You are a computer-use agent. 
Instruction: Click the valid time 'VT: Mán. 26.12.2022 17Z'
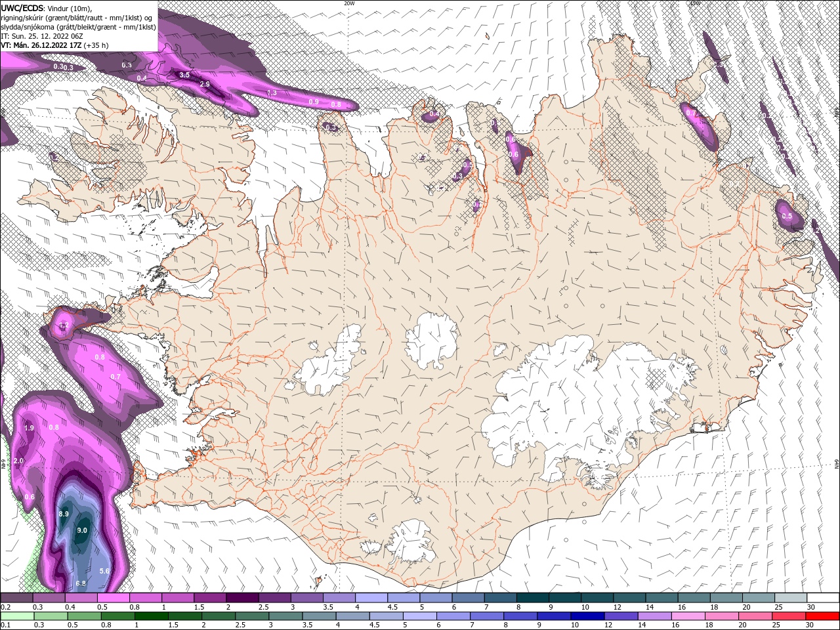(41, 45)
